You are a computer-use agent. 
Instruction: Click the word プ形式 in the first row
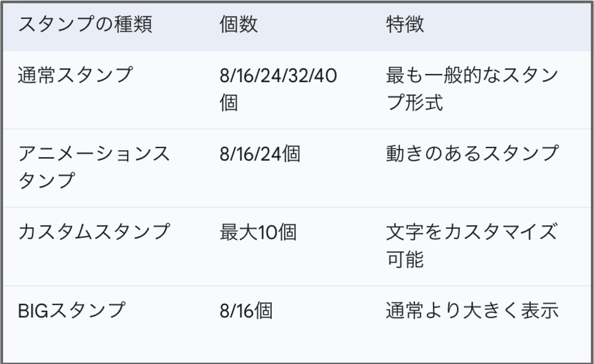click(414, 104)
